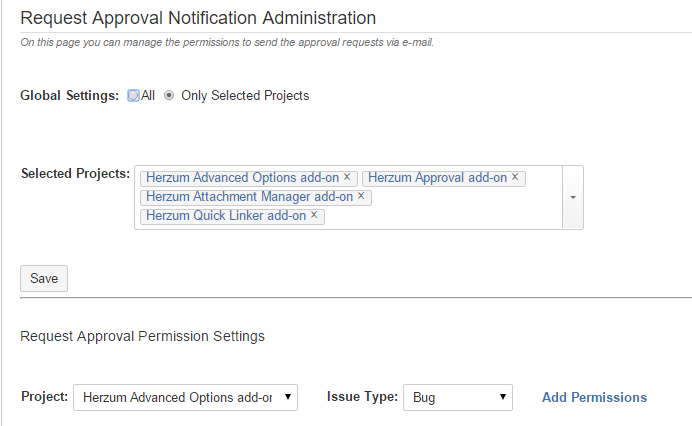The image size is (692, 426).
Task: Open the Project dropdown
Action: point(185,398)
